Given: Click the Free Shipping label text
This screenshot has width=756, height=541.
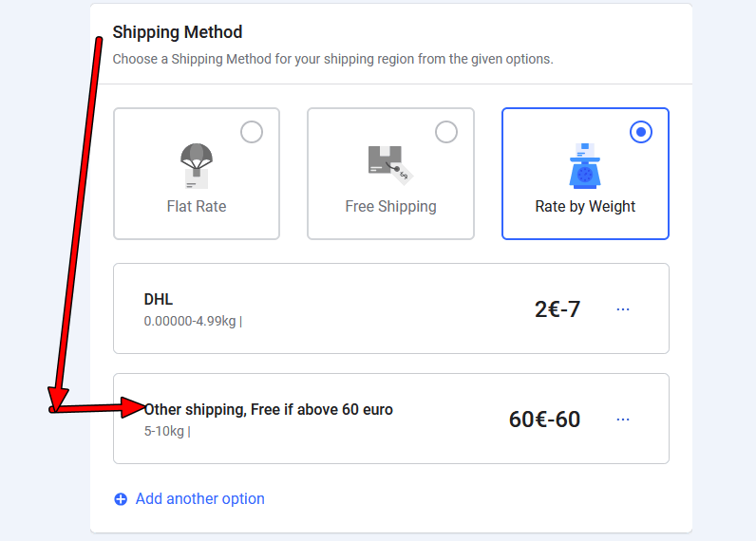Looking at the screenshot, I should [x=390, y=206].
